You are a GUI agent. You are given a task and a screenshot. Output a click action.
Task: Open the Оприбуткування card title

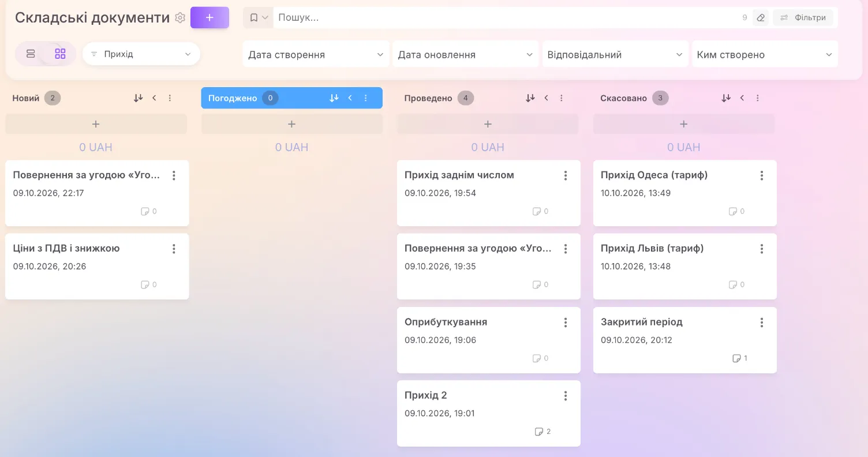[x=446, y=322]
